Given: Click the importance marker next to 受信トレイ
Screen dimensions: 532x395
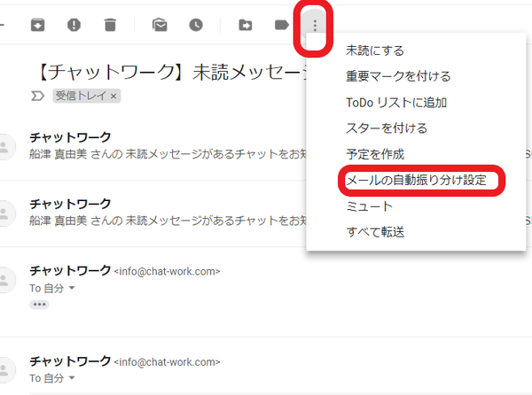Looking at the screenshot, I should (37, 97).
